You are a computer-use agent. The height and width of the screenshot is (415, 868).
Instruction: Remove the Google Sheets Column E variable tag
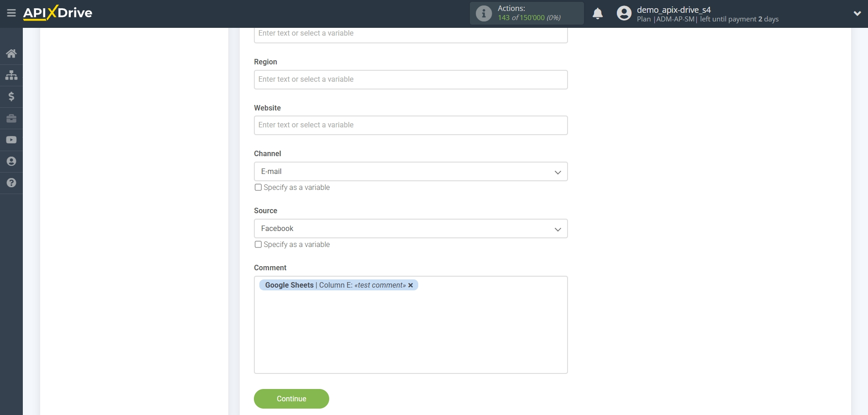(x=410, y=285)
